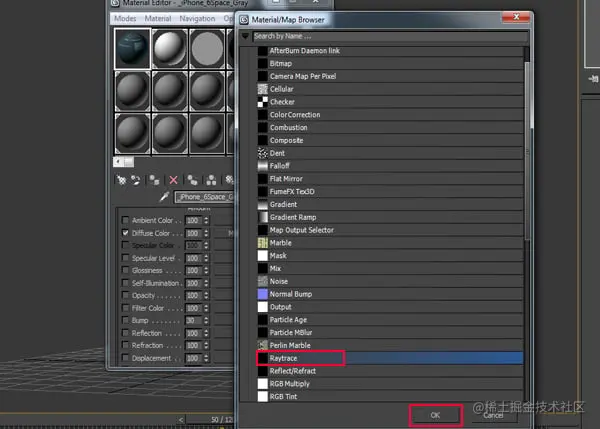Select the ColorCorrection map row
This screenshot has height=429, width=600.
click(x=390, y=115)
